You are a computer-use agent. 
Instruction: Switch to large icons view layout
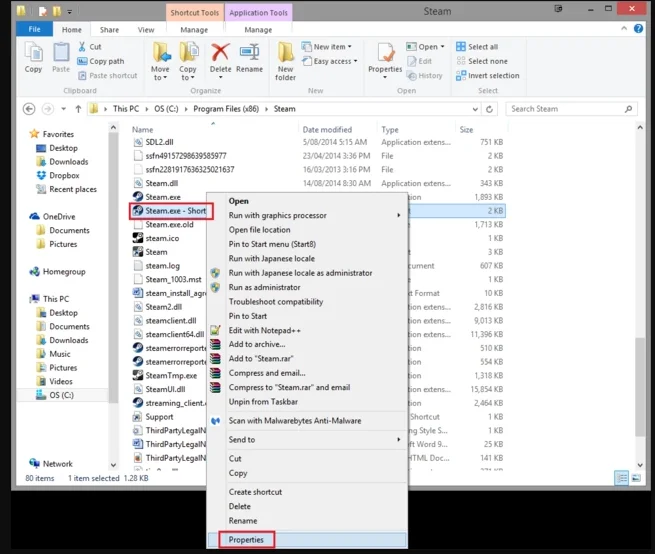pos(636,478)
